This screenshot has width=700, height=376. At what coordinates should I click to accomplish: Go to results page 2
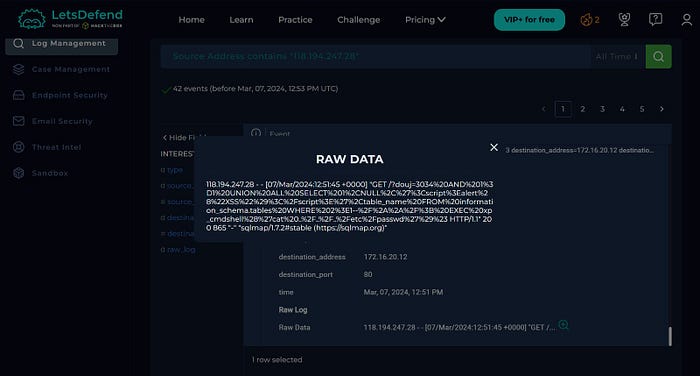pyautogui.click(x=583, y=109)
